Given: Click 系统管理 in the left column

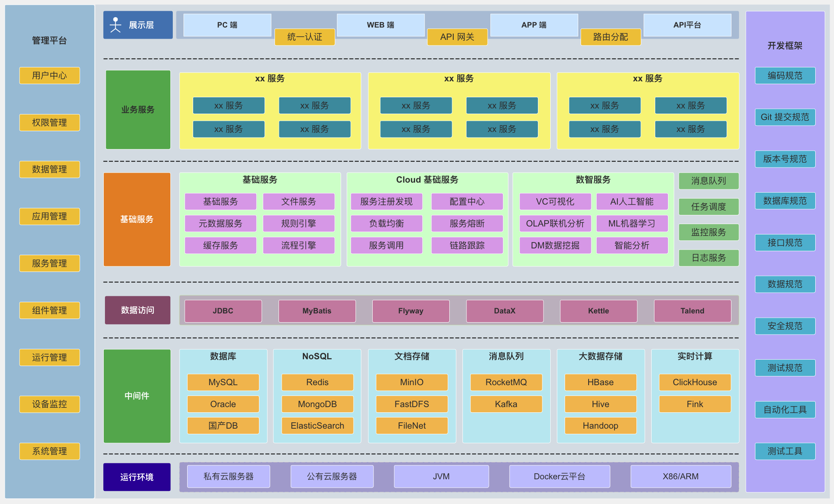Looking at the screenshot, I should pyautogui.click(x=49, y=451).
